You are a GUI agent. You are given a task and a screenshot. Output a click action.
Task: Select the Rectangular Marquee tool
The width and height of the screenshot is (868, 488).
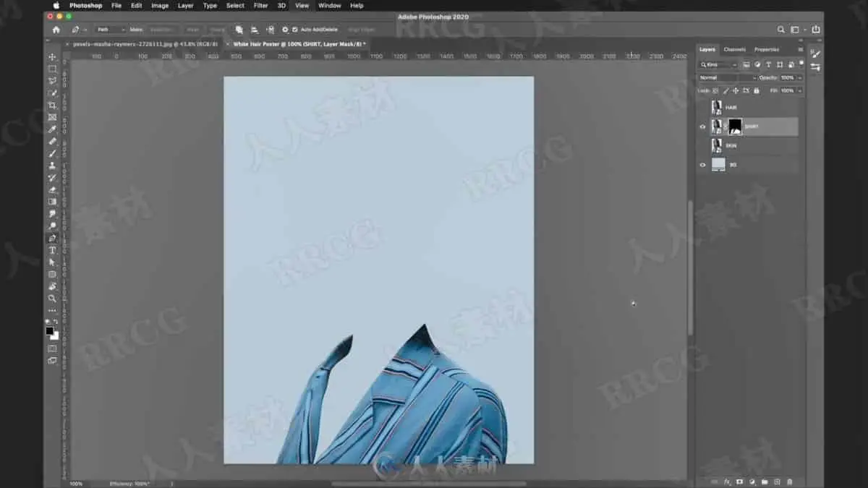click(x=52, y=69)
